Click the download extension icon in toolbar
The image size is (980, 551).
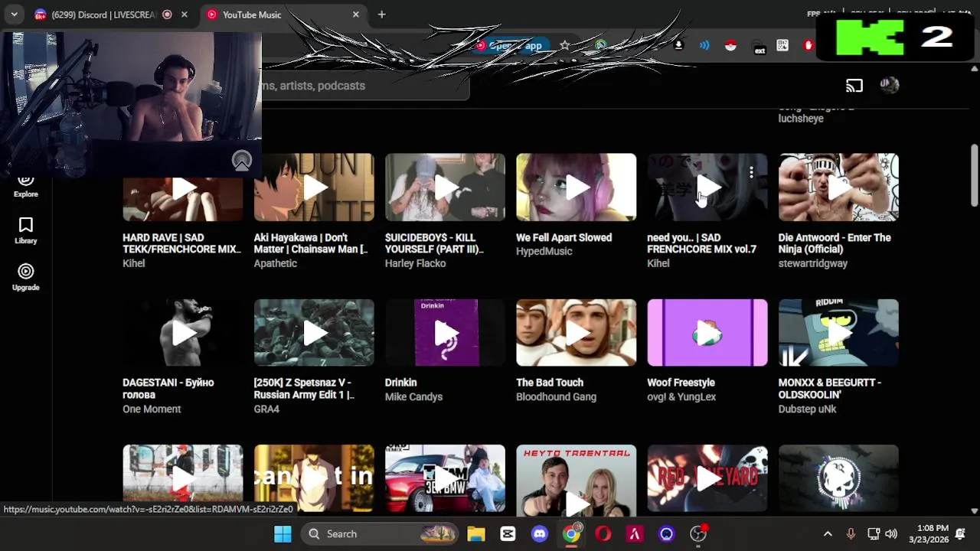point(678,45)
